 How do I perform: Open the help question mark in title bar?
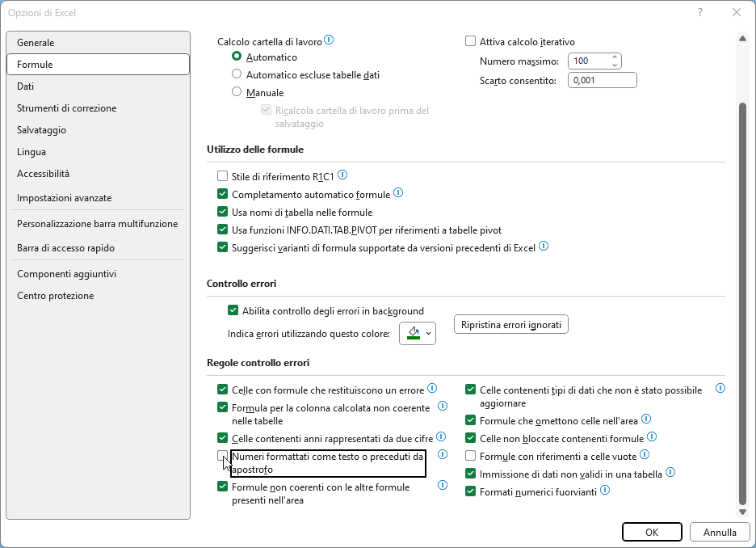(700, 13)
